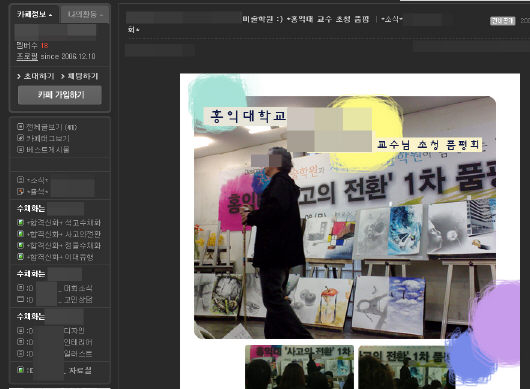This screenshot has height=389, width=530.
Task: Click the icon beside 전체글보기
Action: 20,127
